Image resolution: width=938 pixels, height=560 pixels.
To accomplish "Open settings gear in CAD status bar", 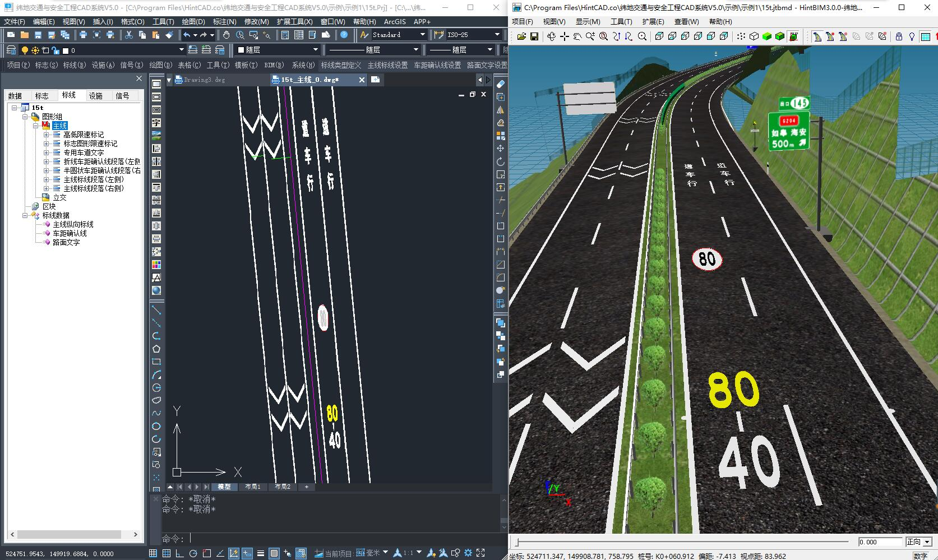I will [x=468, y=553].
